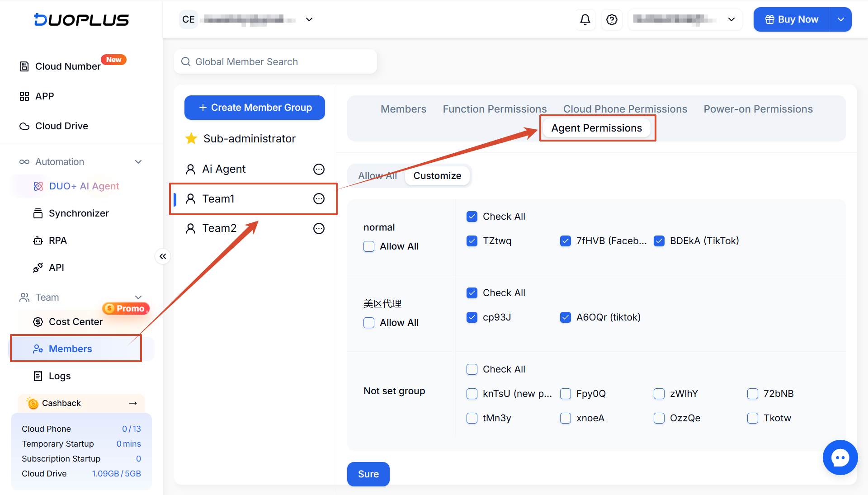The image size is (868, 495).
Task: Click the Cloud Number icon
Action: [24, 66]
